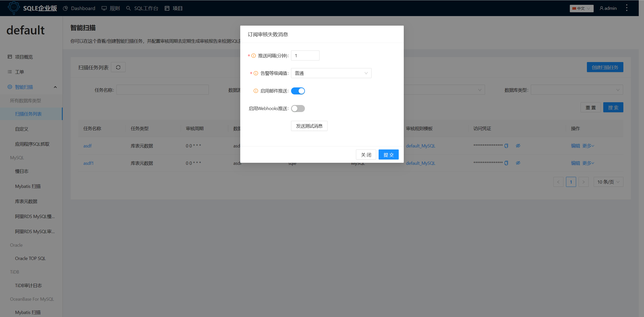Open the SQL工作台 from the top navigation
644x317 pixels.
142,8
